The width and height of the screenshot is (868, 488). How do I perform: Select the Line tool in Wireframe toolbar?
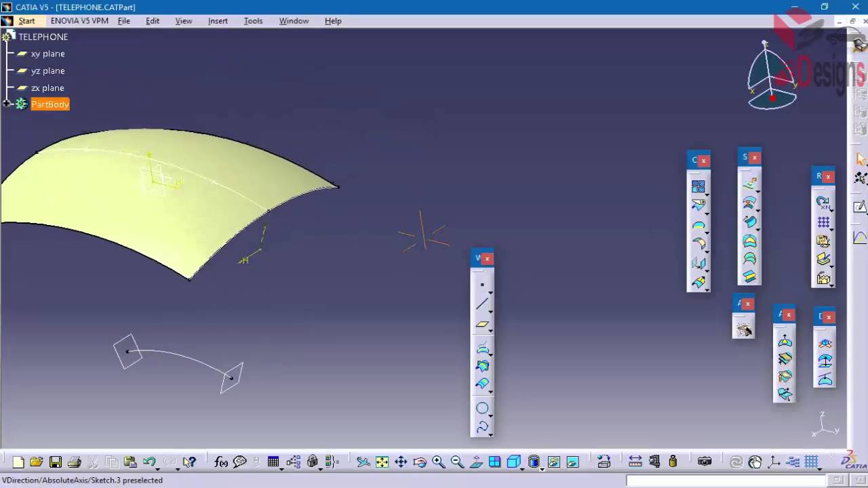pos(481,304)
